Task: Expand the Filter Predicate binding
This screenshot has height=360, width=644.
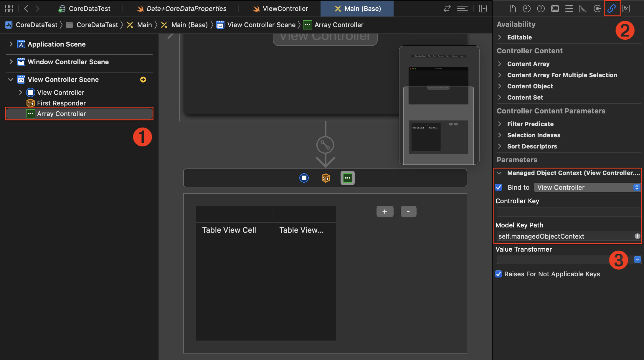Action: click(500, 124)
